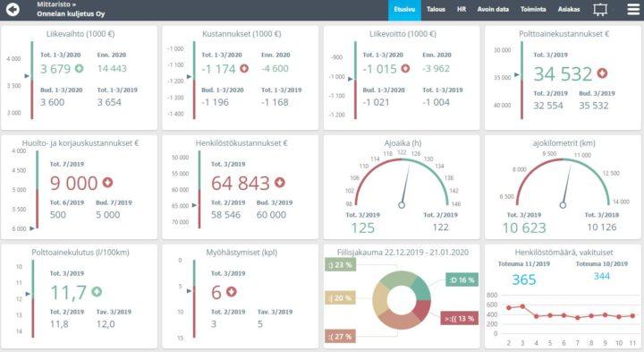
Task: Click the 125 Ajoaika value
Action: click(x=363, y=228)
